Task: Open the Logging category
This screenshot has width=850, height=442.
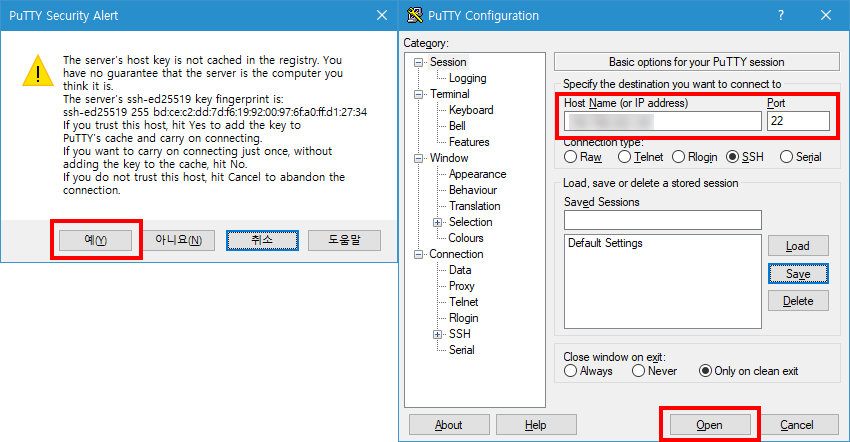Action: tap(467, 78)
